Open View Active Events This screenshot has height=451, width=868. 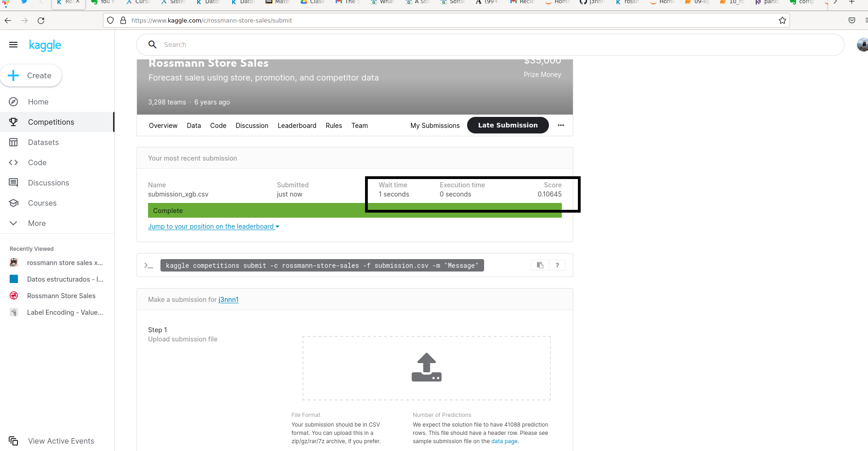point(61,441)
